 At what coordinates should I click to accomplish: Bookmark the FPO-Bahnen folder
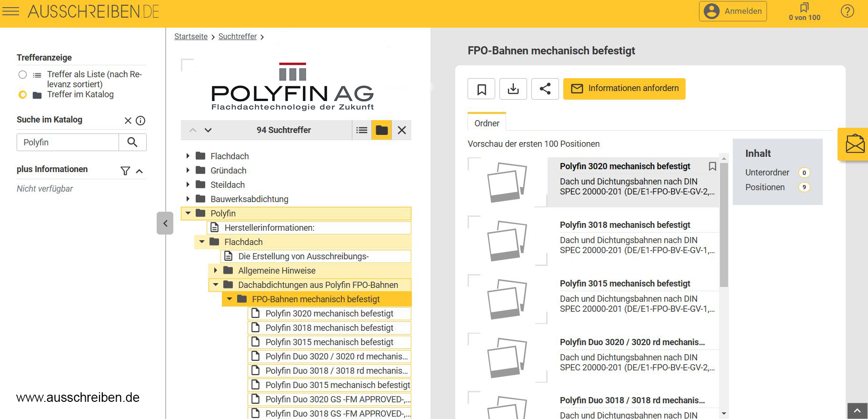click(x=481, y=89)
